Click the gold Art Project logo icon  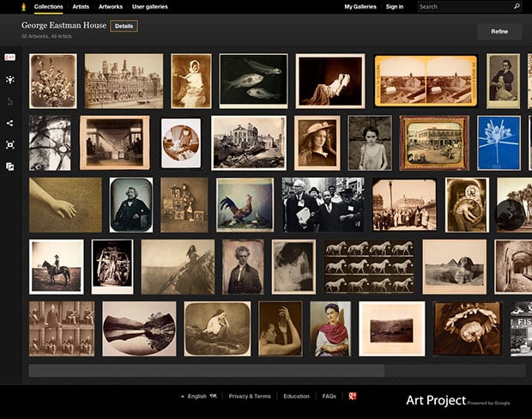tap(23, 7)
